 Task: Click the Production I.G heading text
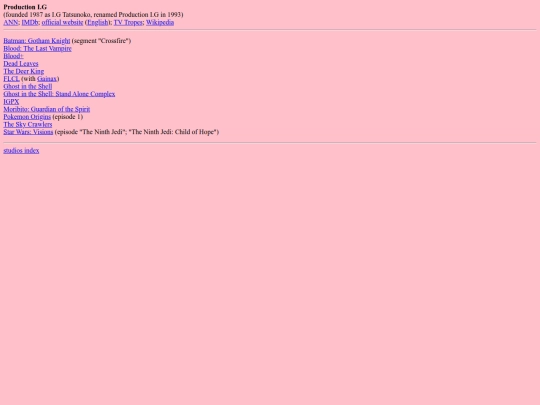point(25,7)
